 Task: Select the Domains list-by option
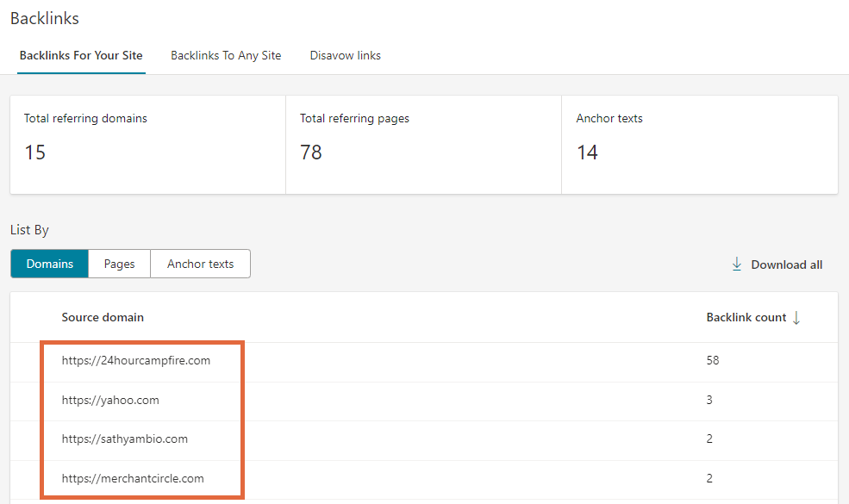(49, 264)
